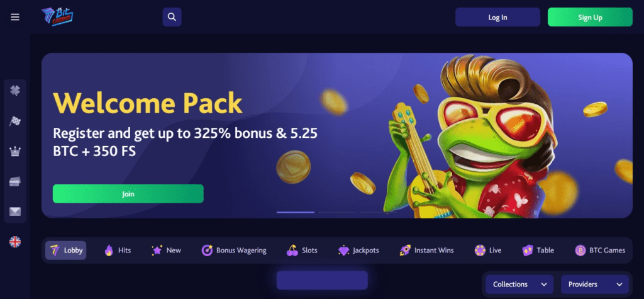Open the Bonus Wagering category
The width and height of the screenshot is (644, 299).
[234, 250]
